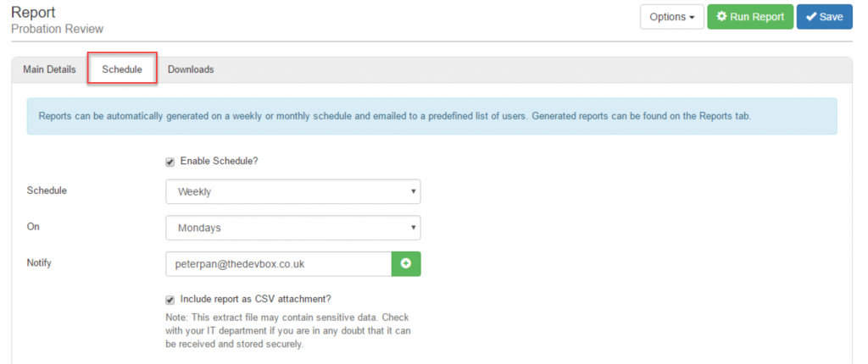Click the 'Enable Schedule?' label text
The image size is (868, 364).
click(219, 162)
